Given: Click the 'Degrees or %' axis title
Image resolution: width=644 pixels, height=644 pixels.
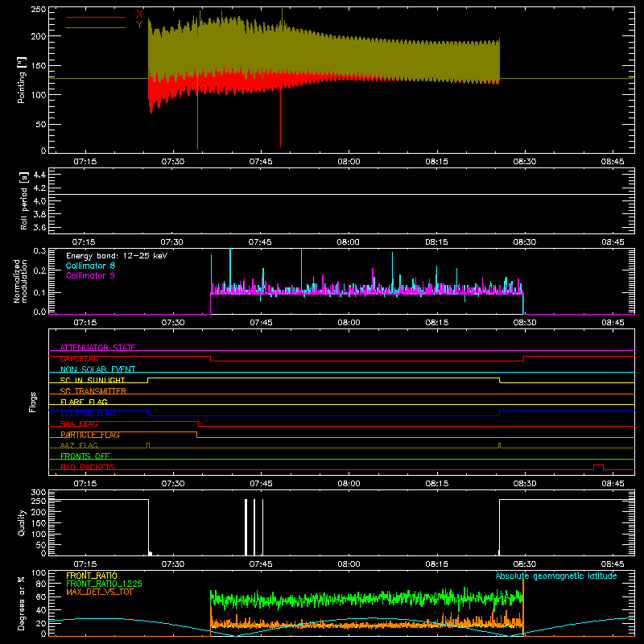Looking at the screenshot, I should [22, 603].
